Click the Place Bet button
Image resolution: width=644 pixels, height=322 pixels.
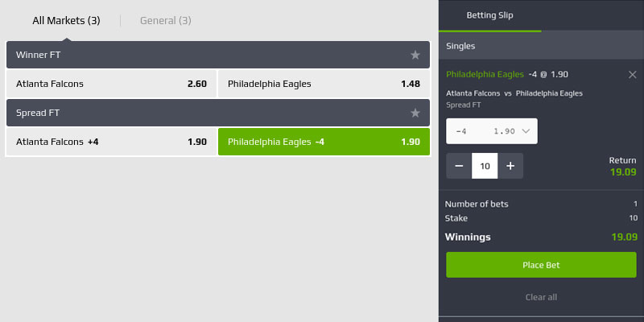pyautogui.click(x=541, y=265)
